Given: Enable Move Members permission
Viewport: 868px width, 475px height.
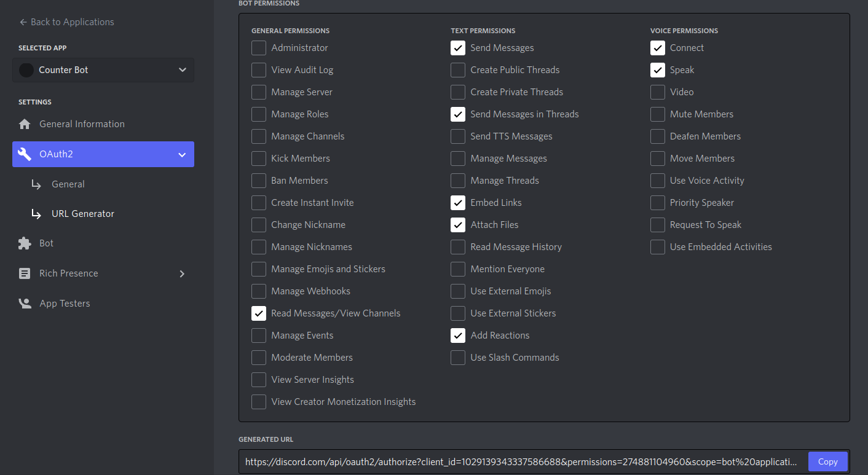Looking at the screenshot, I should tap(658, 159).
